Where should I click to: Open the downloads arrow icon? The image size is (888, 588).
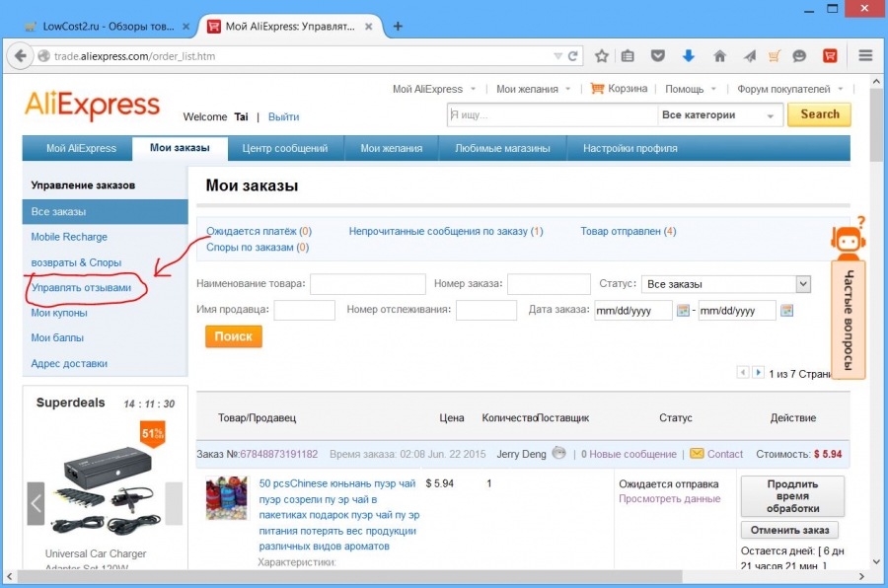click(689, 56)
